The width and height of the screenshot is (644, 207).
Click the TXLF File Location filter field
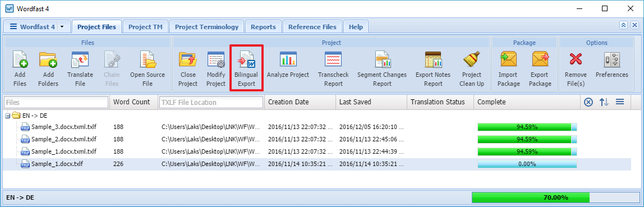point(211,102)
